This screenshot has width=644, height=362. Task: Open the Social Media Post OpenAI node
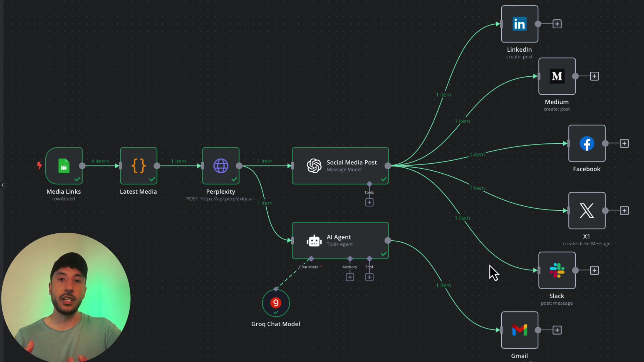click(340, 166)
